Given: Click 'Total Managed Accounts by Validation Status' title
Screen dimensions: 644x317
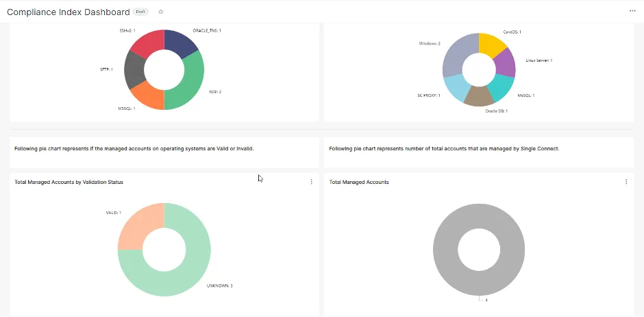Looking at the screenshot, I should [69, 182].
